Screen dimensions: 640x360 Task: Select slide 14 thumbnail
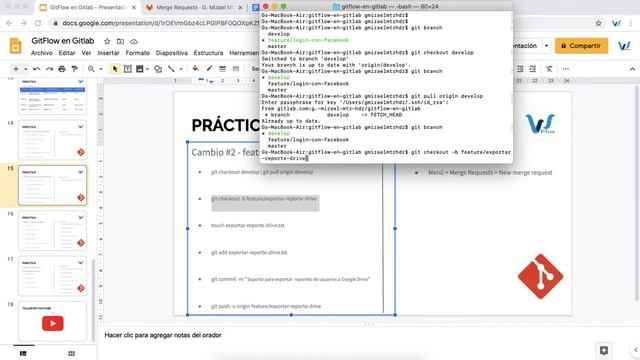[x=53, y=140]
